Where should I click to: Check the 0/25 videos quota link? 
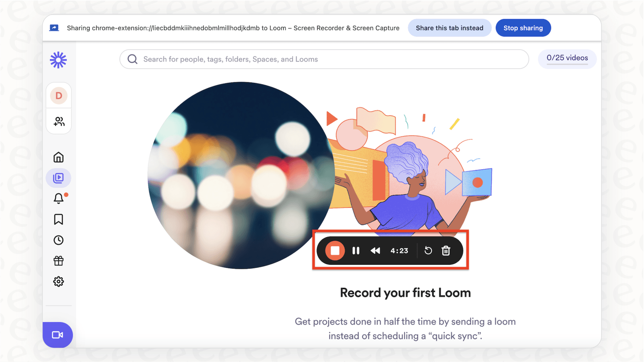click(567, 58)
